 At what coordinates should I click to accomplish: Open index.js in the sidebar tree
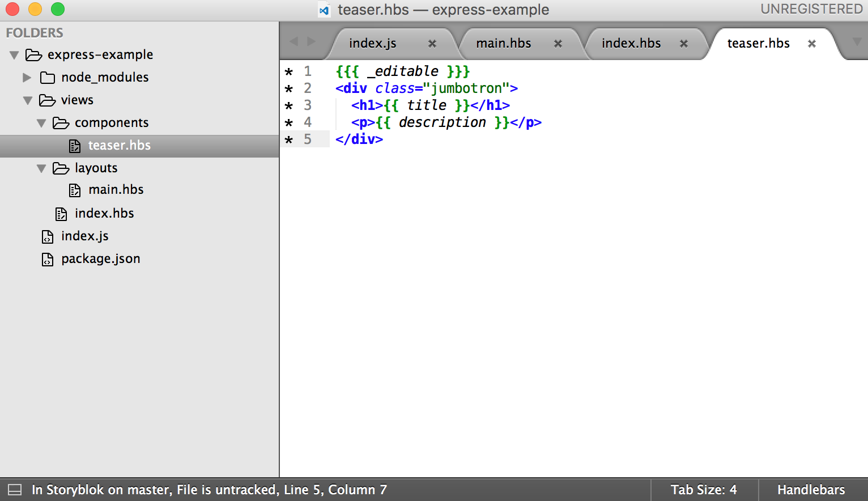[x=85, y=236]
